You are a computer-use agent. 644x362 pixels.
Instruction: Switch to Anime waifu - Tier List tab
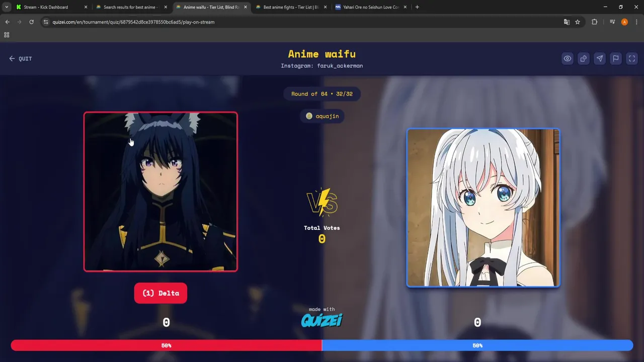tap(211, 7)
